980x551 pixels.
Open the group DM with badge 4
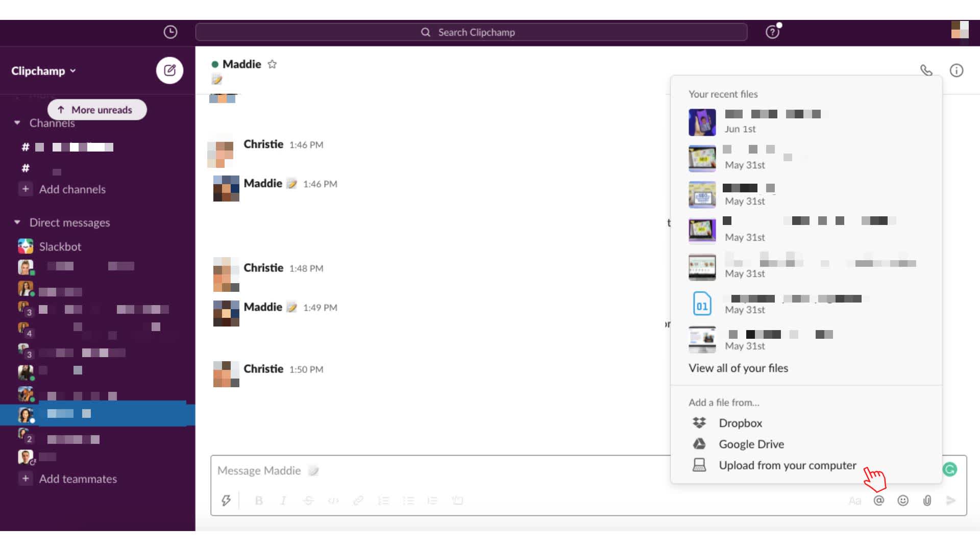point(97,331)
